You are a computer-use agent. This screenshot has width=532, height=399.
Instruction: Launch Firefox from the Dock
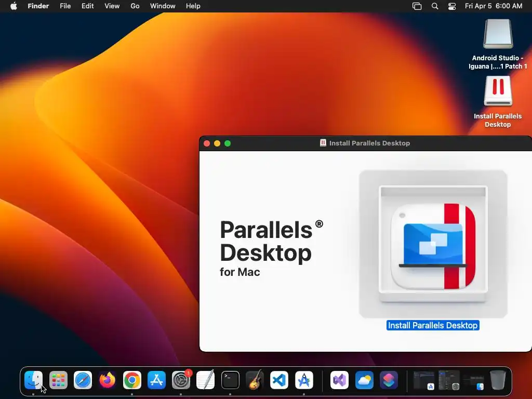(x=107, y=380)
